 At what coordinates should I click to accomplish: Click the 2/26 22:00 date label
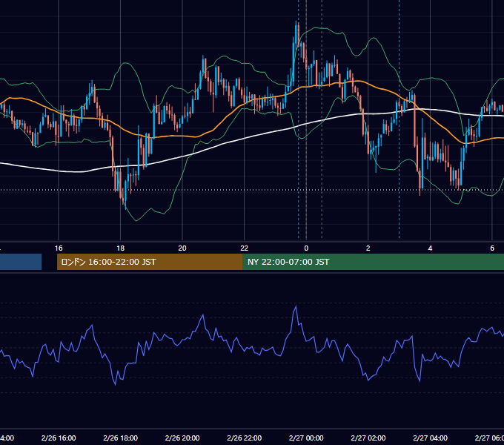245,438
